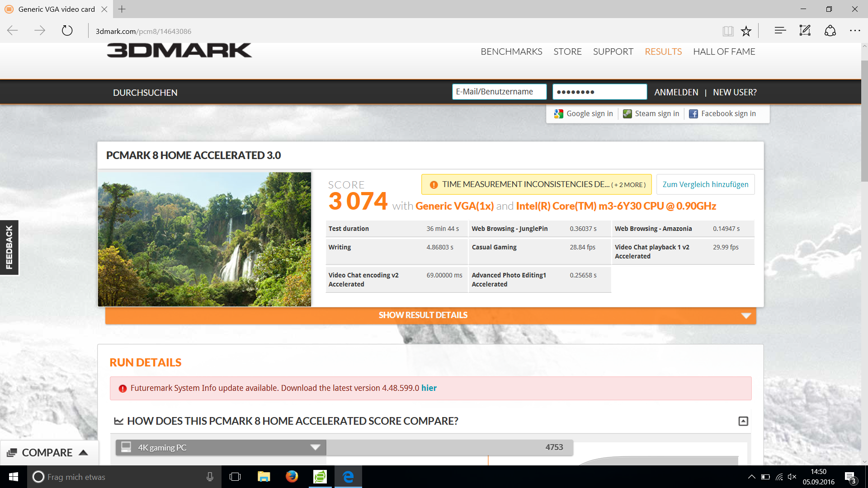The height and width of the screenshot is (488, 868).
Task: Open the Wi-Fi network tray icon
Action: [x=779, y=477]
